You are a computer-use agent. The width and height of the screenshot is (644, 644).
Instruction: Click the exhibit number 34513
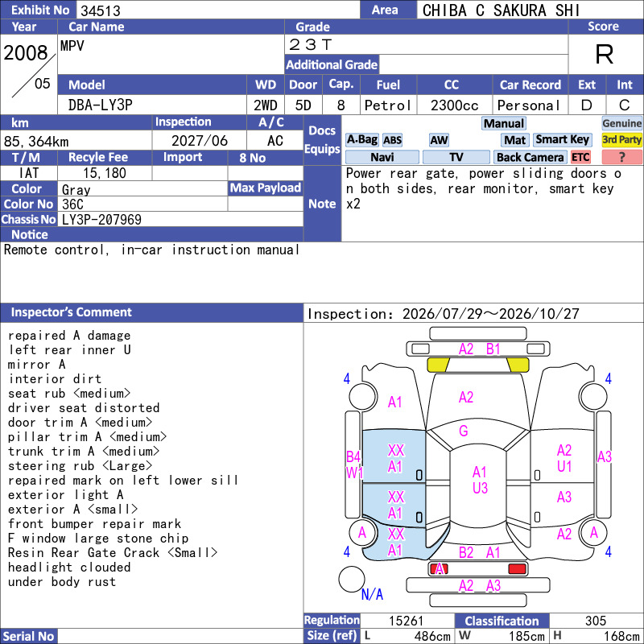coord(100,10)
